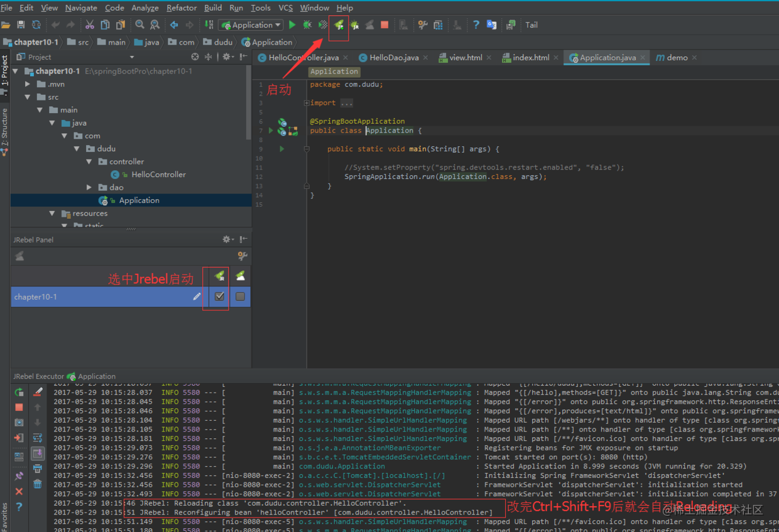Click the Pin Tab icon in the console
The height and width of the screenshot is (532, 779).
point(19,476)
